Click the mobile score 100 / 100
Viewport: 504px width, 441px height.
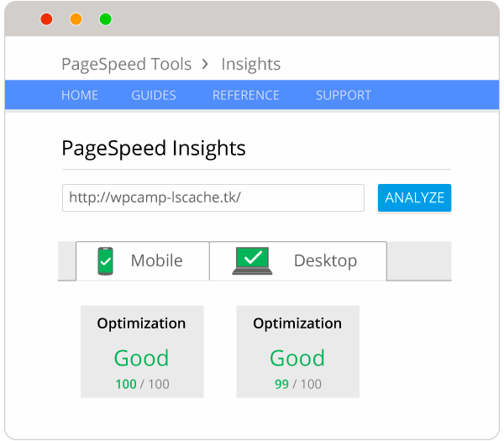[x=142, y=384]
